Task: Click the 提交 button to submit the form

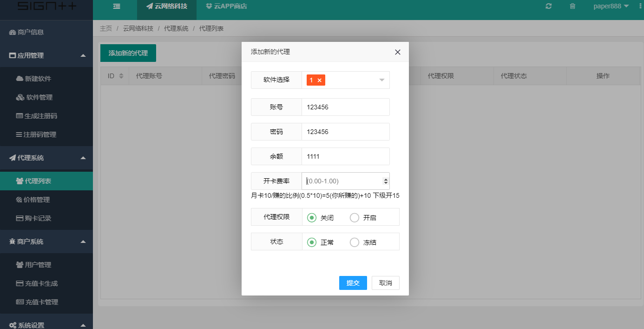Action: [x=353, y=282]
